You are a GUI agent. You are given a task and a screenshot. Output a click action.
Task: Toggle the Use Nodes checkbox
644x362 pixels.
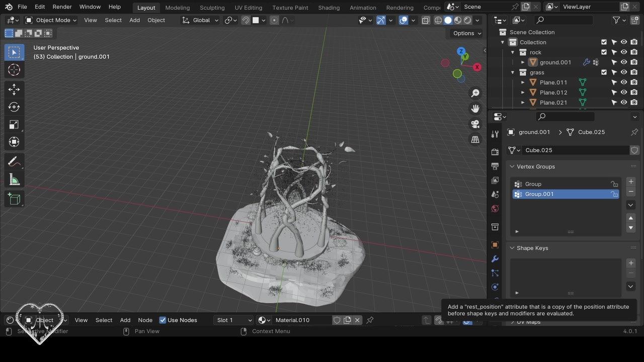(x=163, y=320)
